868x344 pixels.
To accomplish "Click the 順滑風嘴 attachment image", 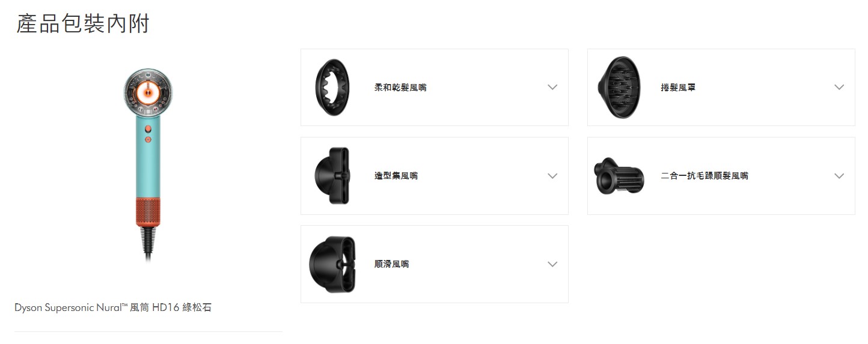I will pos(332,264).
